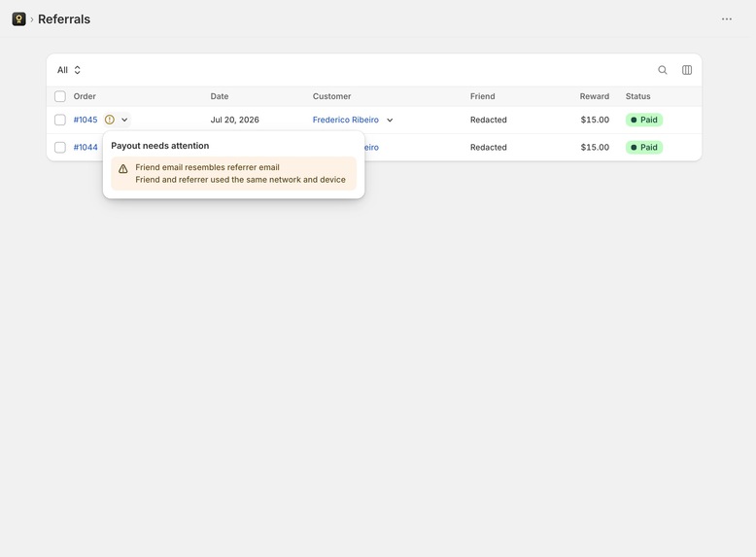Click the Referrals page title
The height and width of the screenshot is (557, 756).
click(x=64, y=19)
